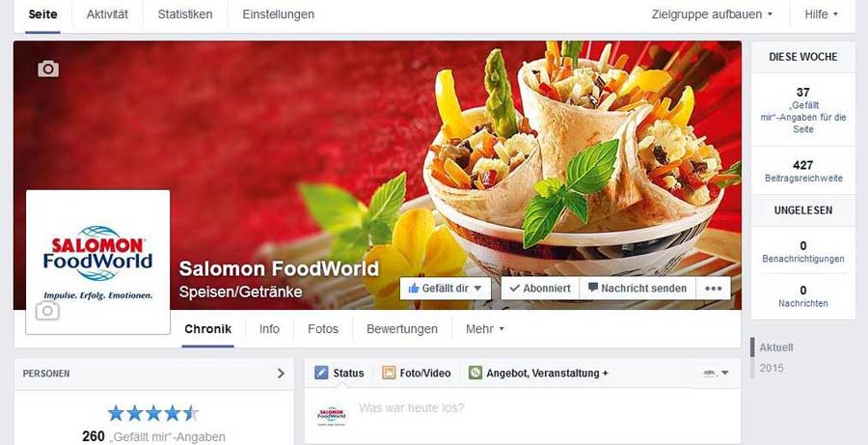Expand the Mehr tab dropdown
868x445 pixels.
[484, 328]
